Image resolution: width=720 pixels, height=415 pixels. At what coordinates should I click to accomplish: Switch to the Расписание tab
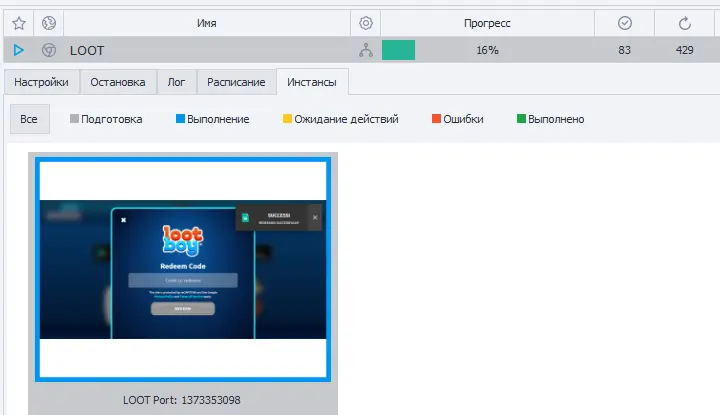click(236, 82)
